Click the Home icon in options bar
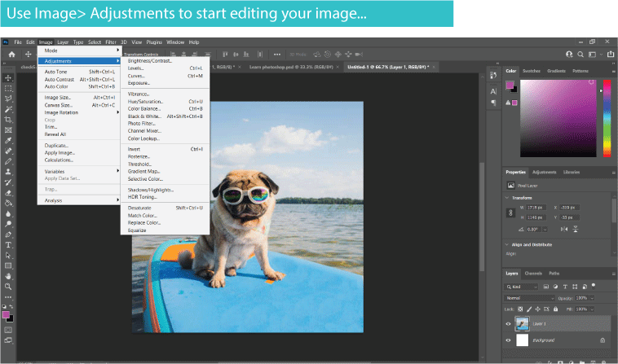This screenshot has height=364, width=618. tap(12, 54)
